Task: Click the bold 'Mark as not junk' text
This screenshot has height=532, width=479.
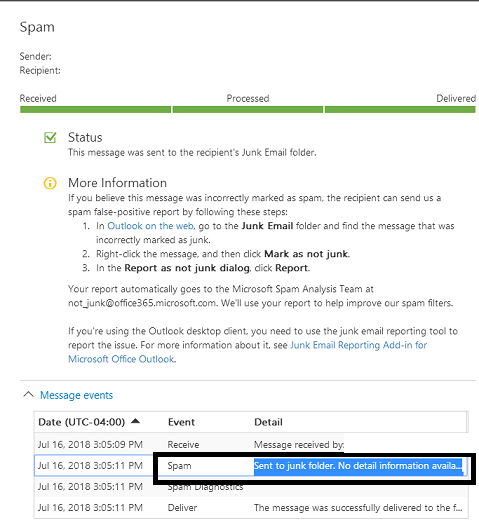Action: tap(306, 254)
